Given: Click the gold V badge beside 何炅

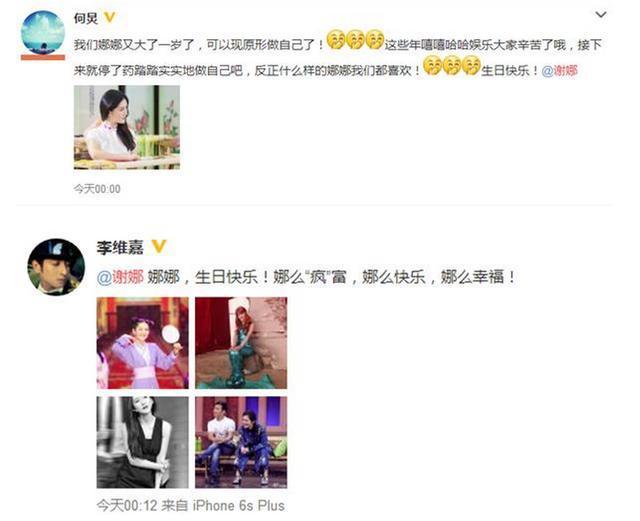Looking at the screenshot, I should tap(110, 18).
